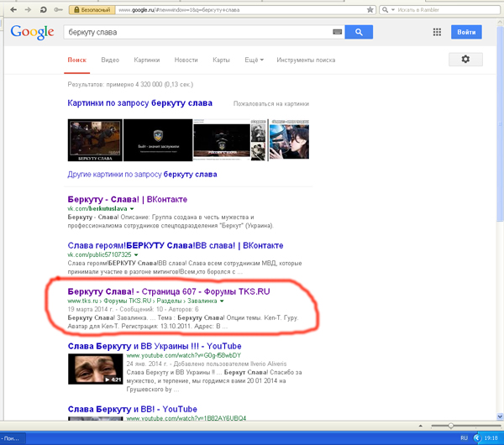This screenshot has height=445, width=504.
Task: Click Другие картинки по запросу link
Action: click(x=142, y=175)
